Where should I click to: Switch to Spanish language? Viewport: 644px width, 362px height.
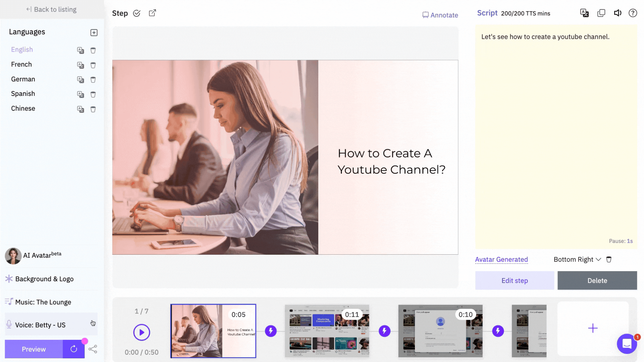23,94
